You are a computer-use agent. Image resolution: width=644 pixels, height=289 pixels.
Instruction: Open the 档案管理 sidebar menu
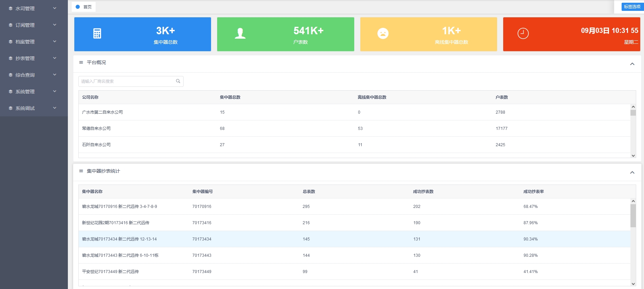click(x=34, y=42)
